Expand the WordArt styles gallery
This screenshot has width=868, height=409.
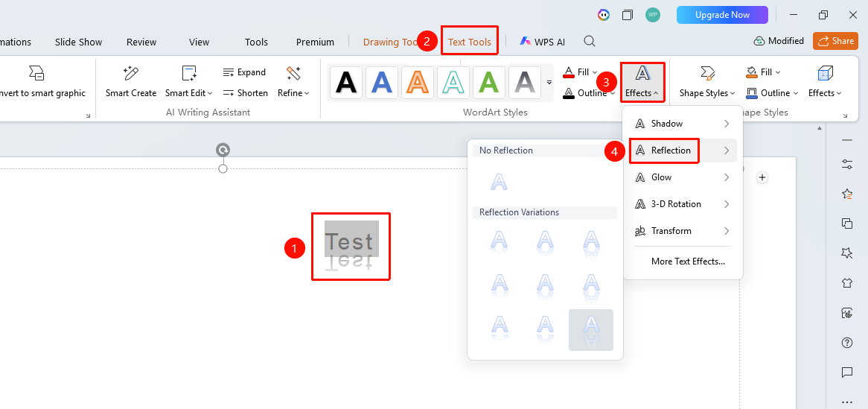pyautogui.click(x=549, y=82)
